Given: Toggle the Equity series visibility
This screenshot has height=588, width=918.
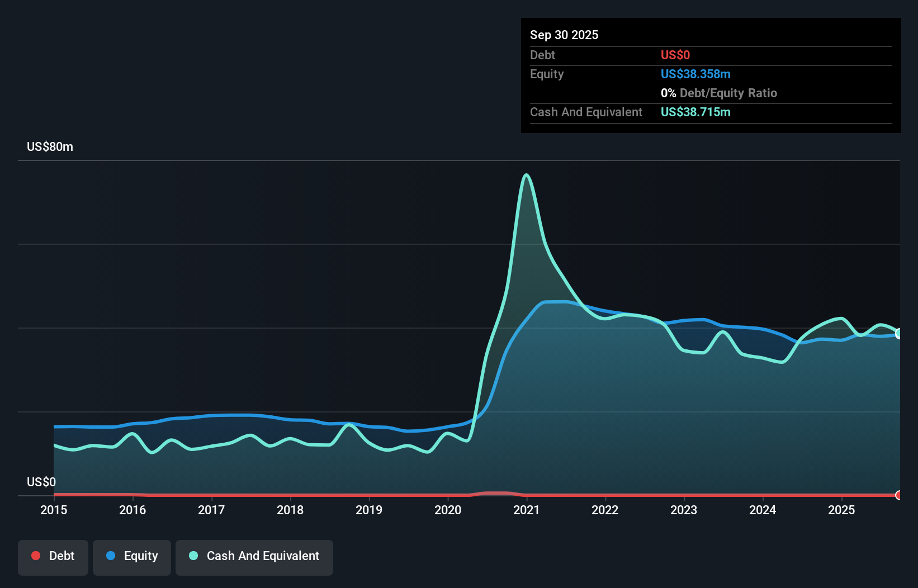Looking at the screenshot, I should pos(131,556).
